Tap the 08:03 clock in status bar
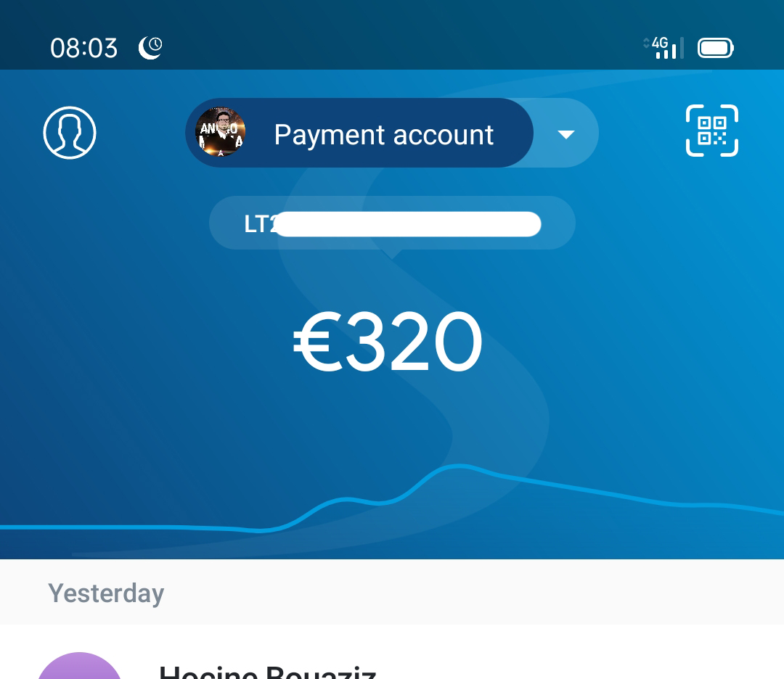Image resolution: width=784 pixels, height=679 pixels. point(84,49)
